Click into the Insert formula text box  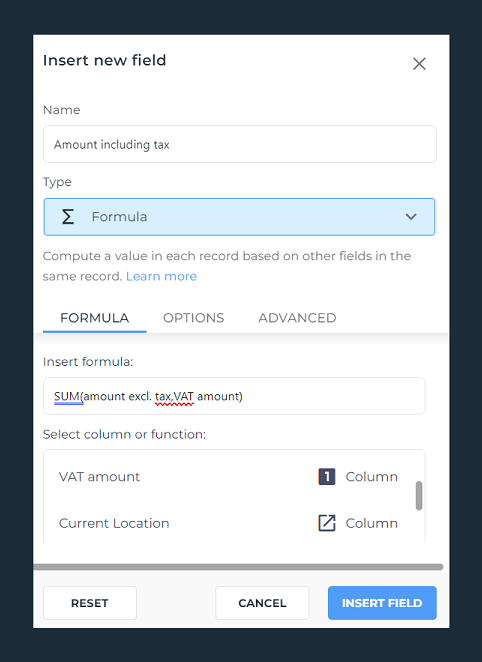pyautogui.click(x=234, y=396)
